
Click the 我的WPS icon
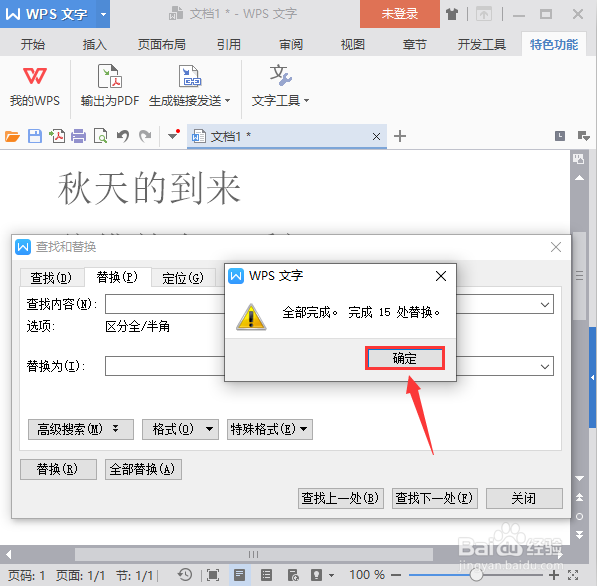(35, 76)
